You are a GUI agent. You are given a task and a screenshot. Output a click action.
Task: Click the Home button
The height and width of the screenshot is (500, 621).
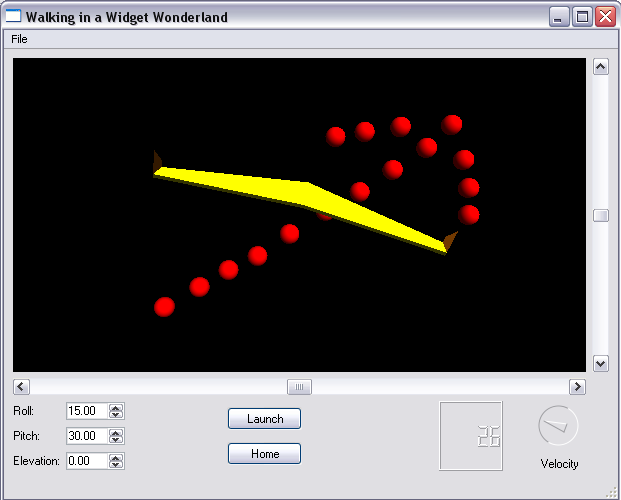[x=265, y=454]
